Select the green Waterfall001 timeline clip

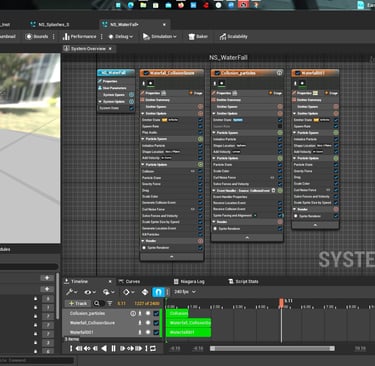pos(189,332)
